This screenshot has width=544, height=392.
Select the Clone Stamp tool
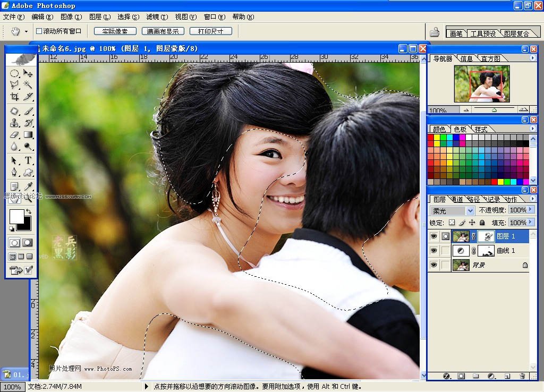coord(13,123)
